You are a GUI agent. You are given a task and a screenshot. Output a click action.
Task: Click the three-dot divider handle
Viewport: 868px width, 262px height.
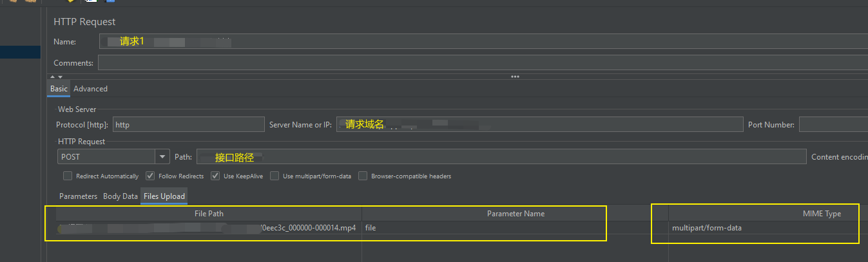tap(515, 77)
